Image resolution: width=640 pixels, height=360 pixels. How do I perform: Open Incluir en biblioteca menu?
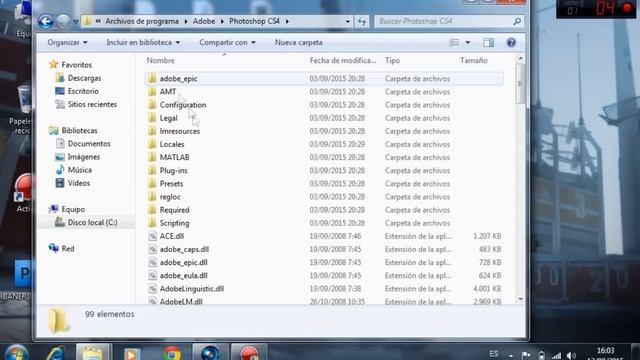tap(143, 42)
